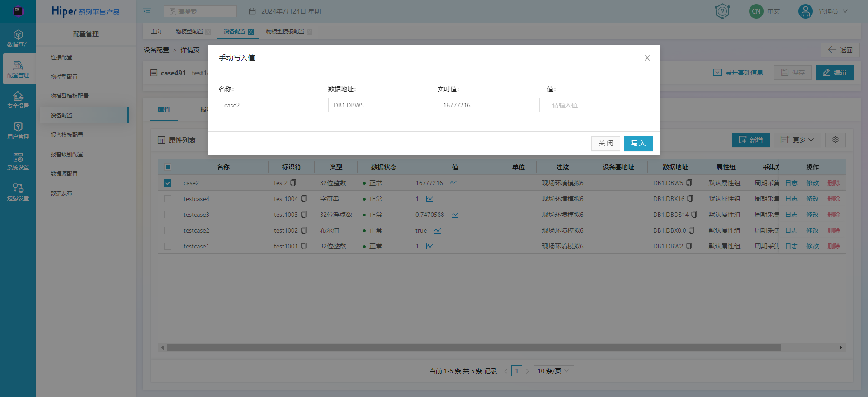
Task: Click the help robot icon in header
Action: pos(722,11)
